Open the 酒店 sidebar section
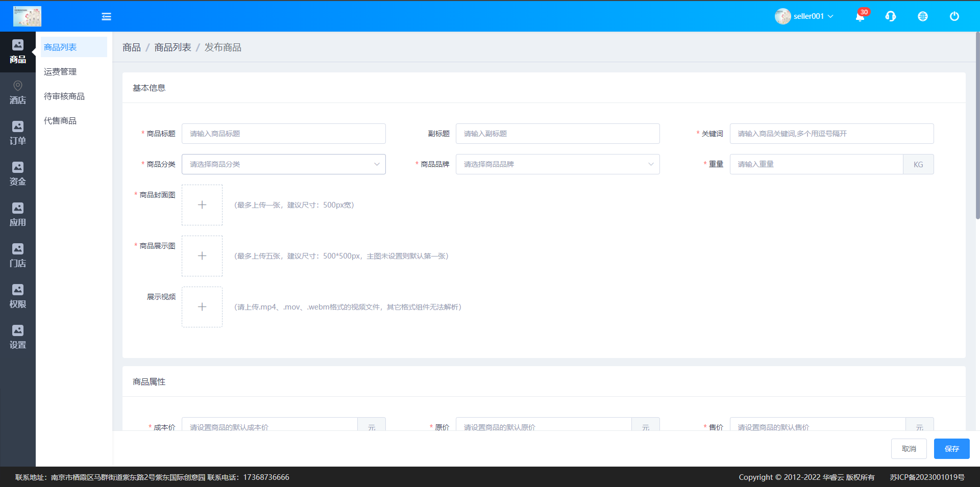This screenshot has width=980, height=487. coord(18,92)
